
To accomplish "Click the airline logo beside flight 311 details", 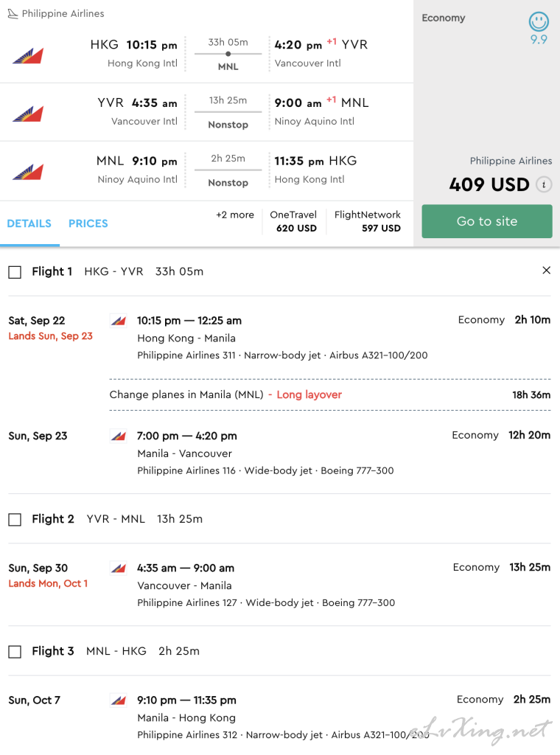I will coord(119,320).
